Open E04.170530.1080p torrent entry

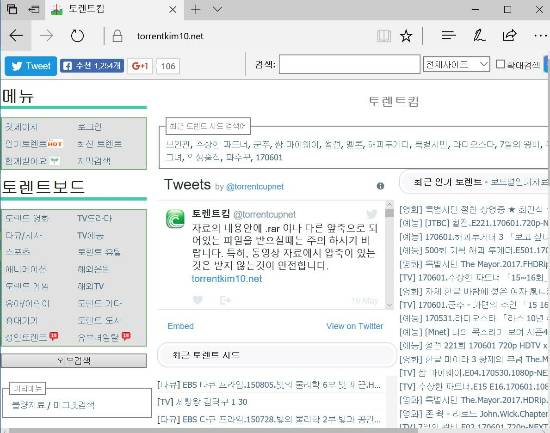pyautogui.click(x=474, y=373)
